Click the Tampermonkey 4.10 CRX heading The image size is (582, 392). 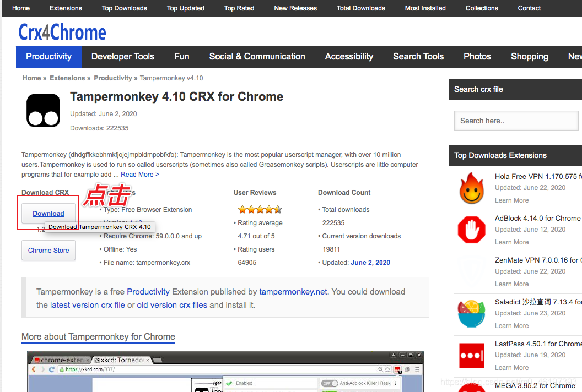[x=177, y=97]
